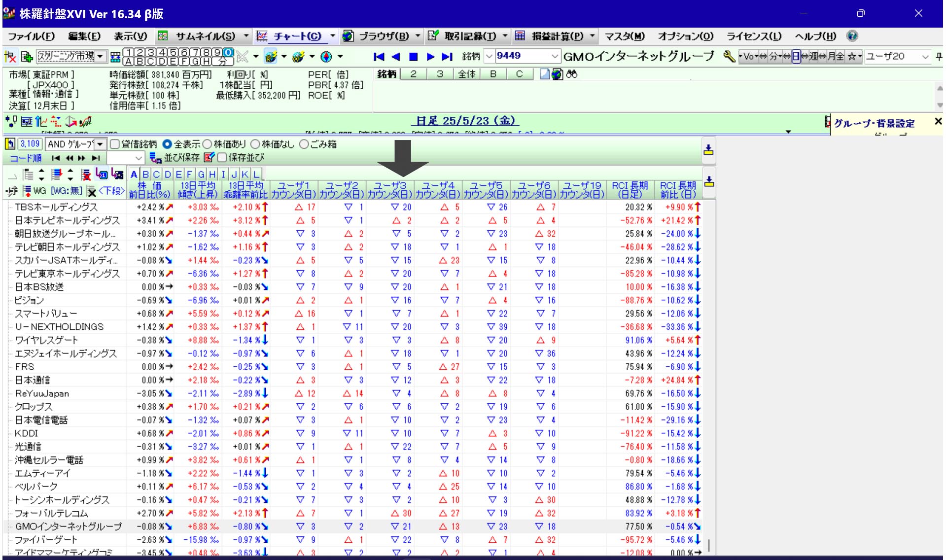The height and width of the screenshot is (560, 946).
Task: Click the RCI 長期 (日足) column header
Action: point(630,190)
